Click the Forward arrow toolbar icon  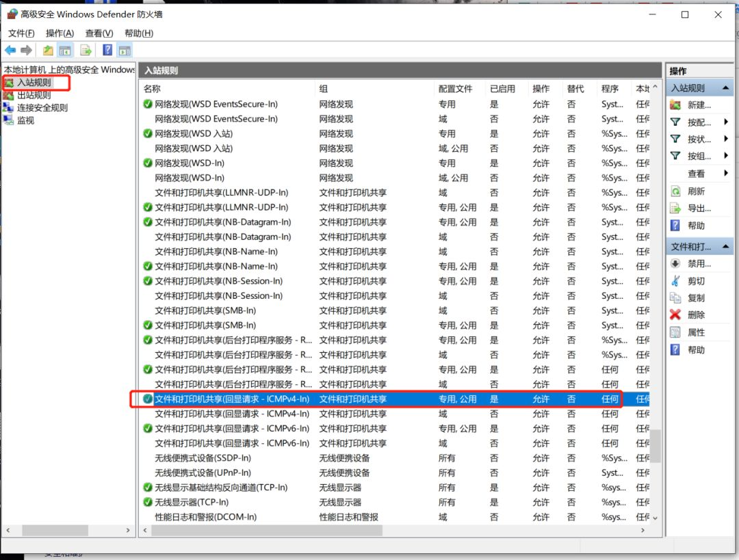click(27, 50)
